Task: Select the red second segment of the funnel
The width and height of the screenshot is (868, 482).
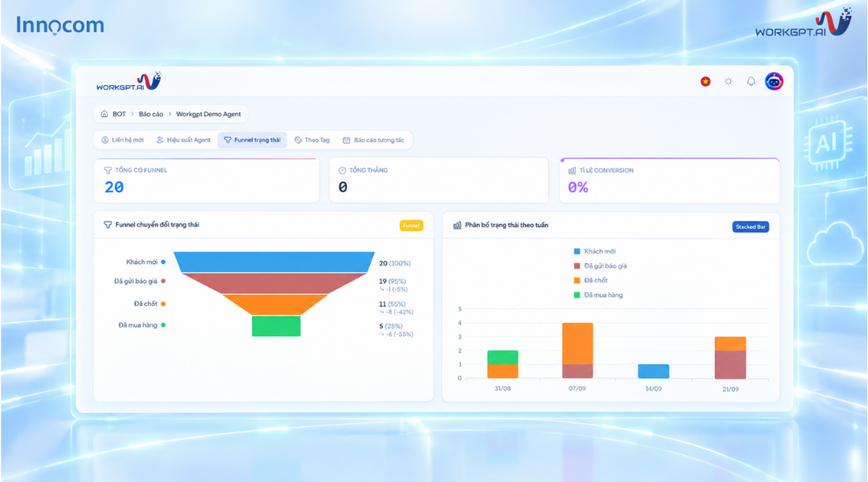Action: (x=274, y=283)
